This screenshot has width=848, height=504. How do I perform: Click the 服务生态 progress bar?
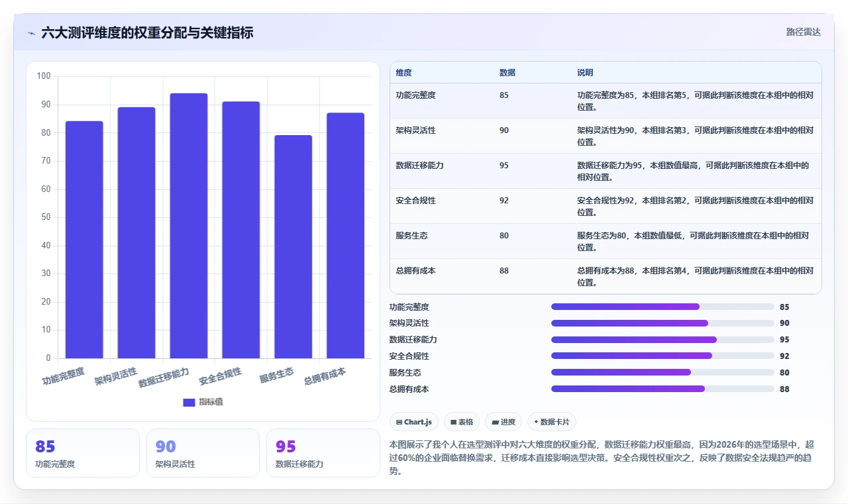[x=662, y=372]
